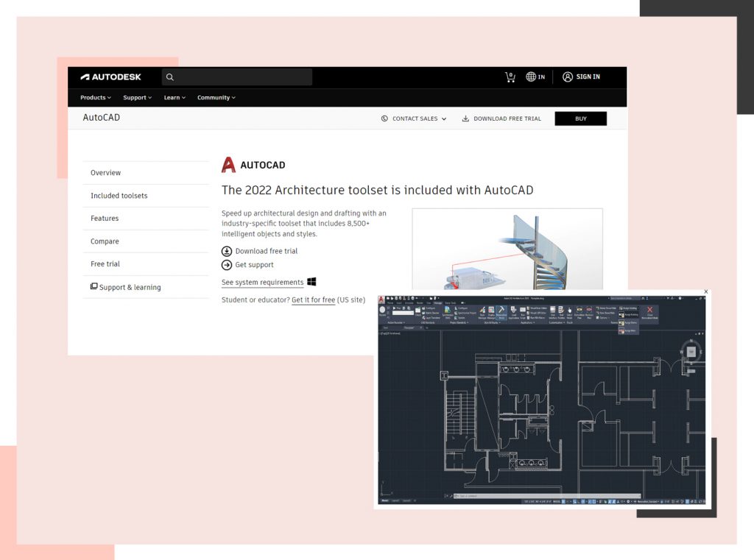Click DOWNLOAD FREE TRIAL in the product bar
The image size is (754, 560).
(x=501, y=118)
